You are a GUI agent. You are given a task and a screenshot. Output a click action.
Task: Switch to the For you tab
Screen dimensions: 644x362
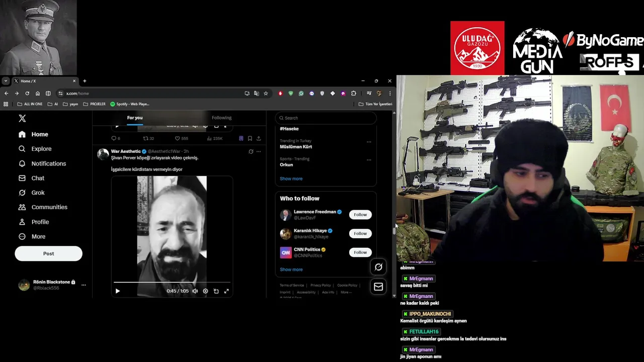point(135,118)
